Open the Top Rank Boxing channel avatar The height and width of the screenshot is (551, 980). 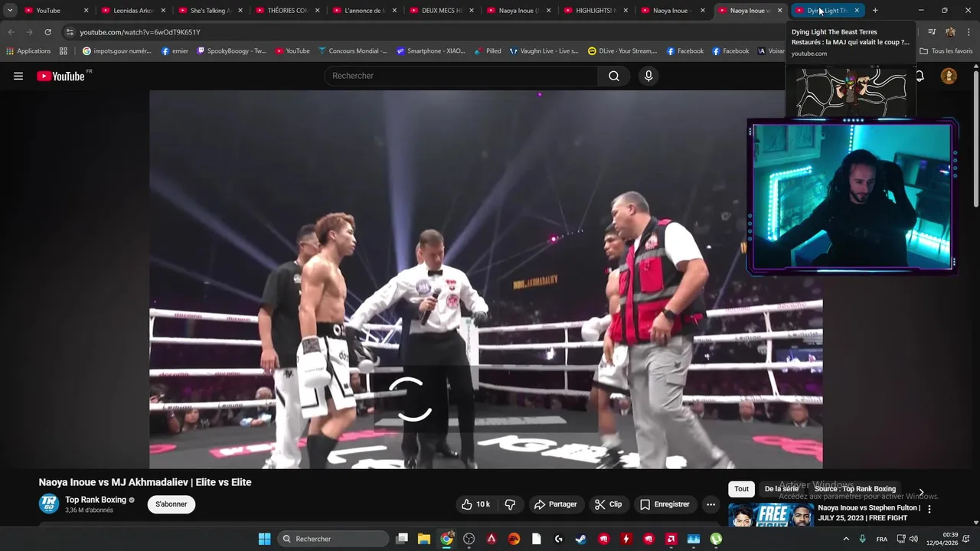tap(49, 504)
